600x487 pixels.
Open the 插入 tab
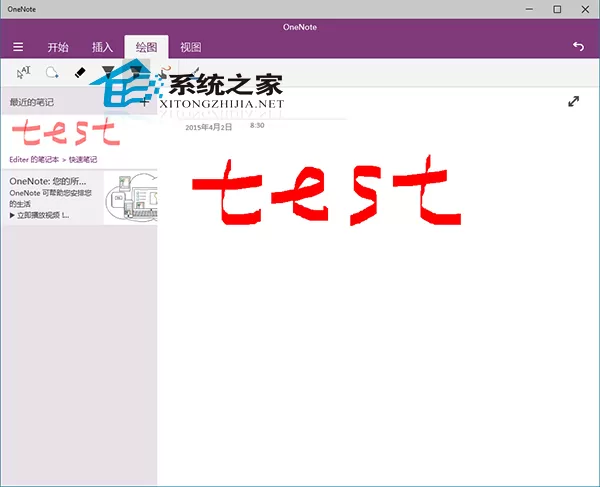click(102, 47)
